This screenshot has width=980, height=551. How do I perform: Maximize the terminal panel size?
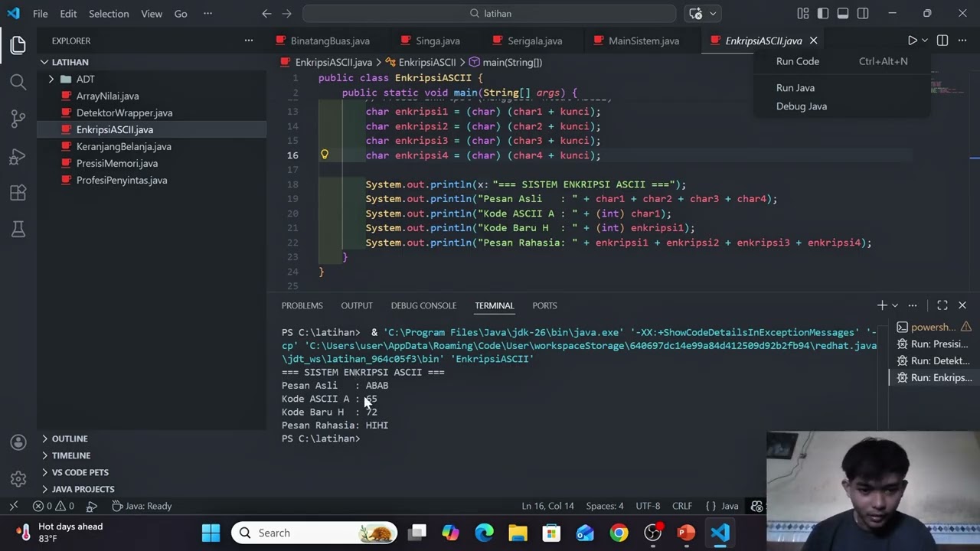pyautogui.click(x=942, y=305)
